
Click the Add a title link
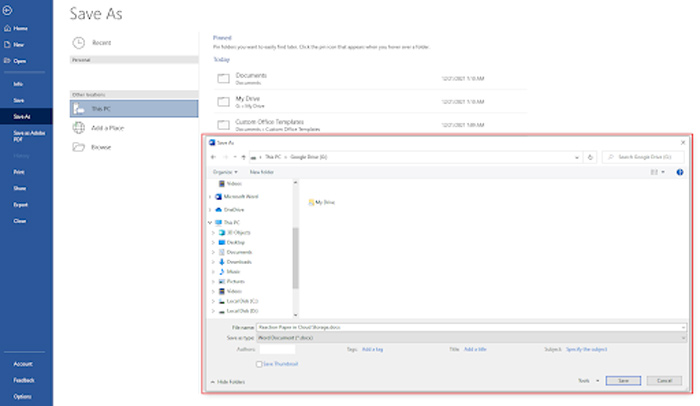tap(475, 349)
